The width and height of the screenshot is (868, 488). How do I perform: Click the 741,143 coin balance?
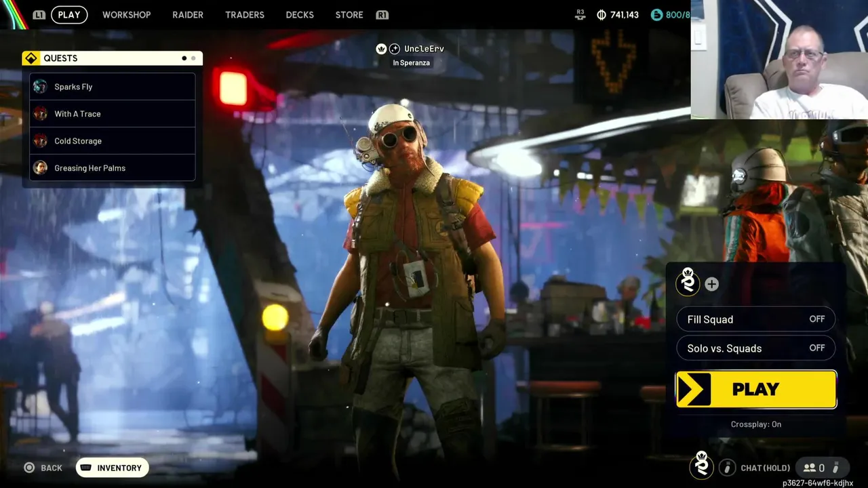pyautogui.click(x=625, y=15)
